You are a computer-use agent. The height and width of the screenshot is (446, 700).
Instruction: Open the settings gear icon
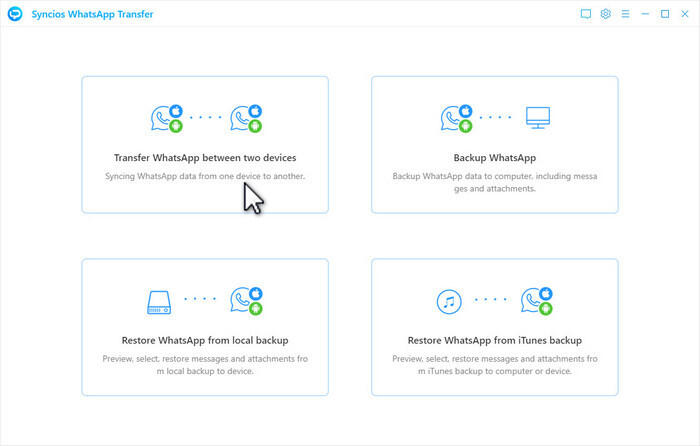pyautogui.click(x=605, y=14)
